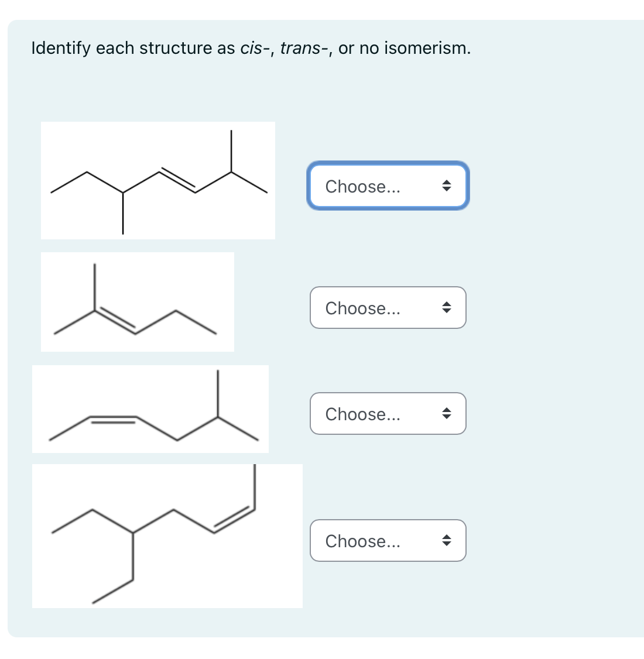Viewport: 644px width, 659px height.
Task: Click the up-down arrow icon in the highlighted dropdown
Action: click(447, 186)
